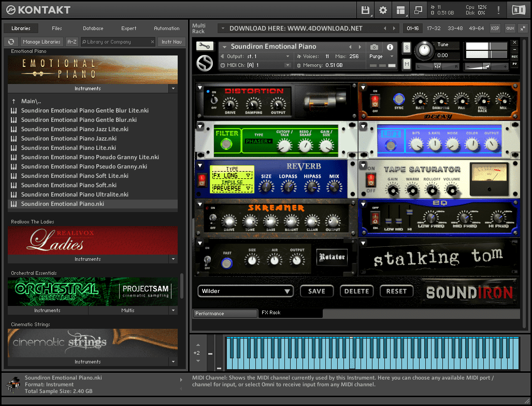This screenshot has width=532, height=406.
Task: Toggle the AUX sends button
Action: pyautogui.click(x=515, y=57)
